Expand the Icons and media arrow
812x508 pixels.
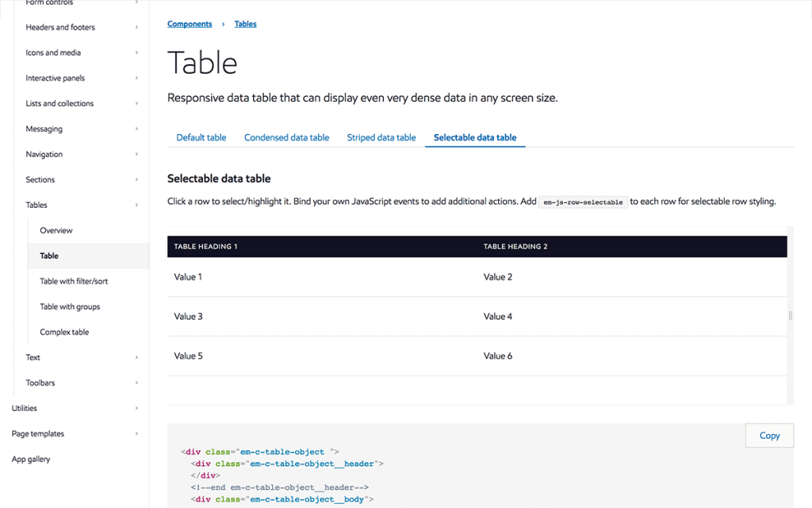[136, 53]
